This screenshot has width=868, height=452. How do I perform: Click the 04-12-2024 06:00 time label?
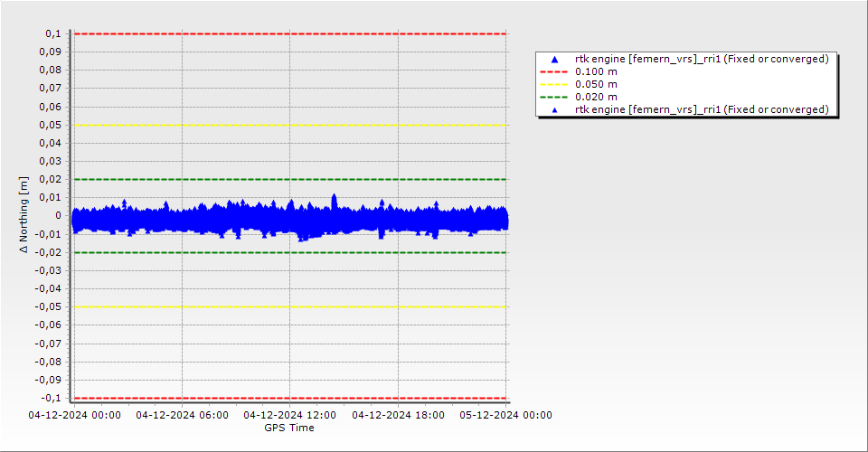pyautogui.click(x=183, y=416)
